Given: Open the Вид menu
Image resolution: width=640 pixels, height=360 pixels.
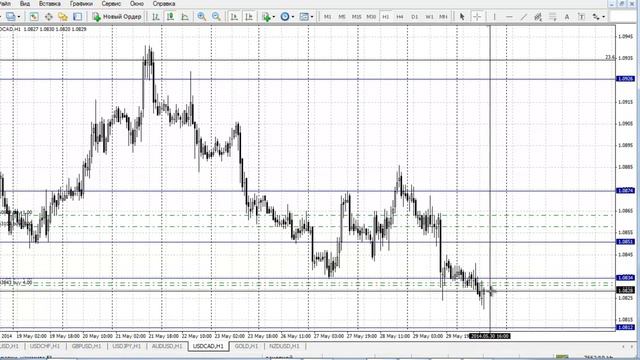Looking at the screenshot, I should point(25,4).
